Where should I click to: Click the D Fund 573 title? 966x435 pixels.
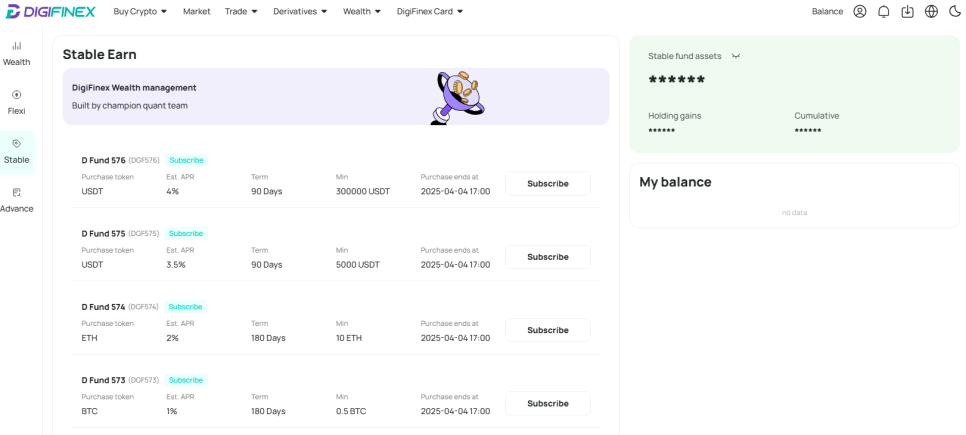point(103,380)
